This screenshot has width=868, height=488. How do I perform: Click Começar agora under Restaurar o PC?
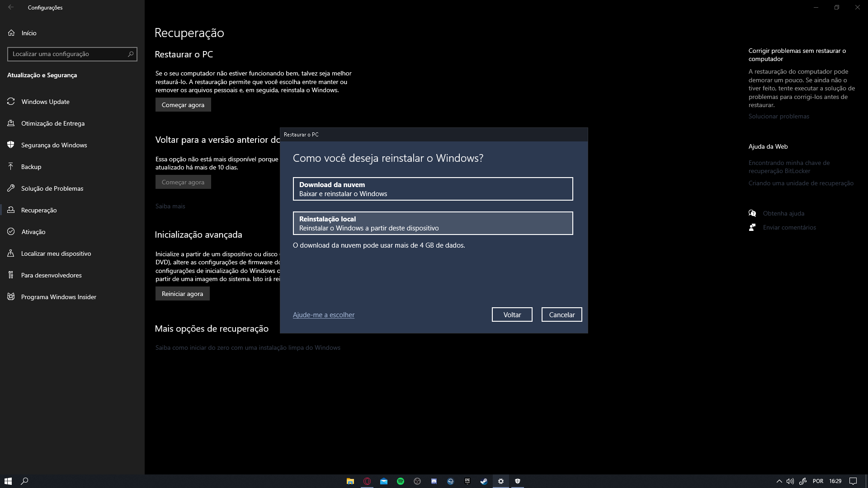pyautogui.click(x=183, y=105)
